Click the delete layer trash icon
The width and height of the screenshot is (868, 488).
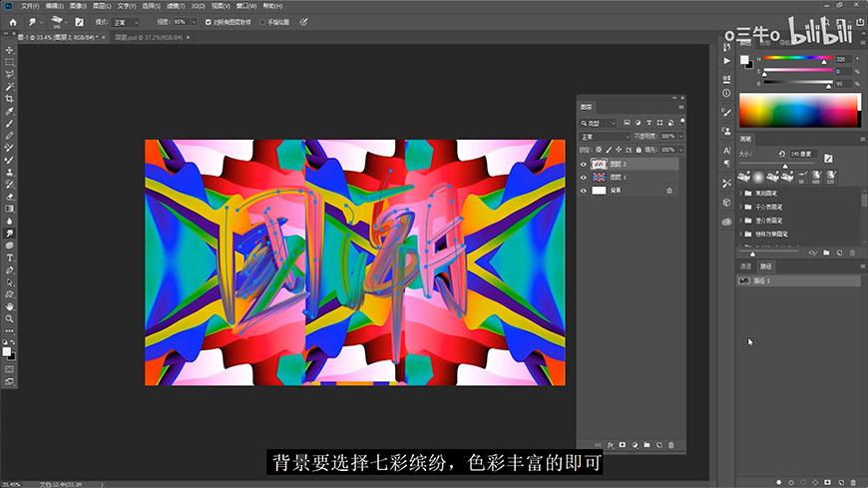tap(670, 444)
